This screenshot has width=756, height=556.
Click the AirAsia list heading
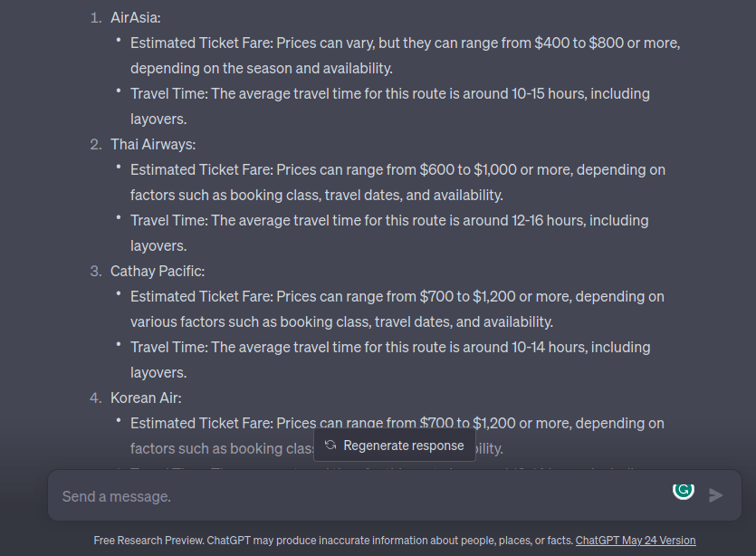(136, 17)
